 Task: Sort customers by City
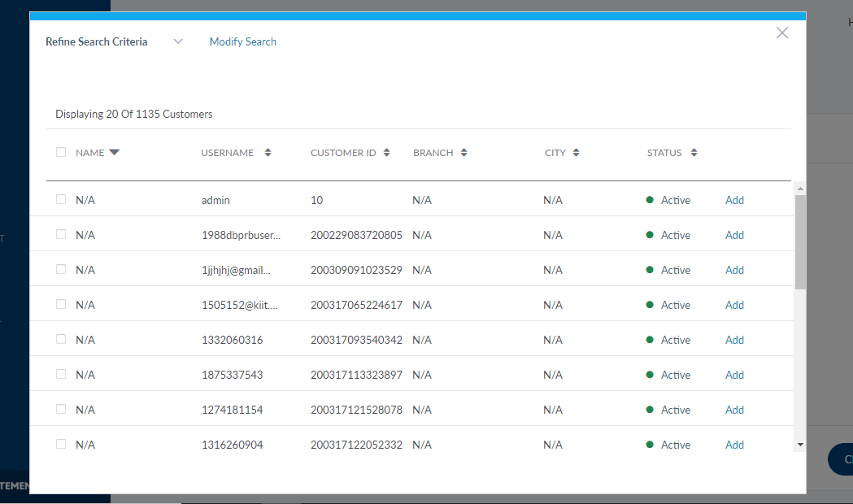(576, 153)
